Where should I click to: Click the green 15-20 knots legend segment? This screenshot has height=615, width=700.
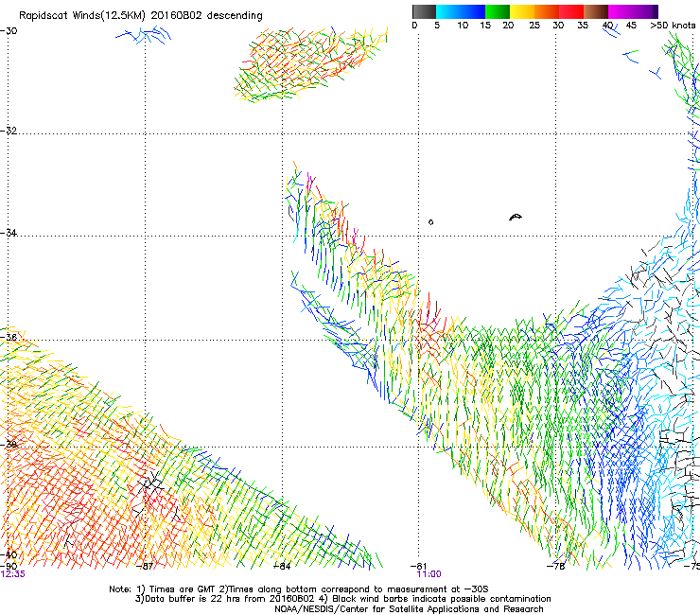tap(498, 11)
